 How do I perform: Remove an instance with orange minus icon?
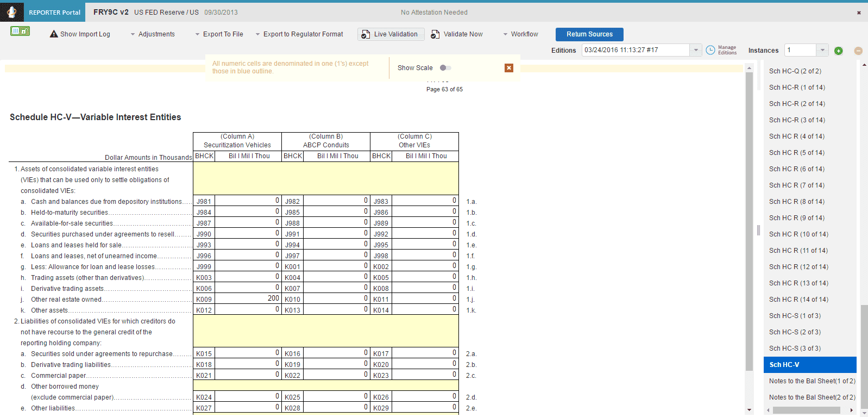coord(858,51)
